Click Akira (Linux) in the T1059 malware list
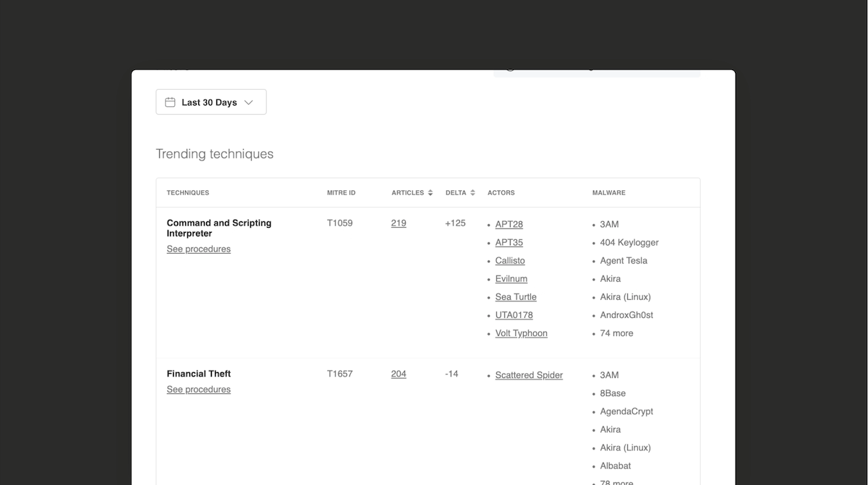Viewport: 868px width, 485px height. pos(626,297)
